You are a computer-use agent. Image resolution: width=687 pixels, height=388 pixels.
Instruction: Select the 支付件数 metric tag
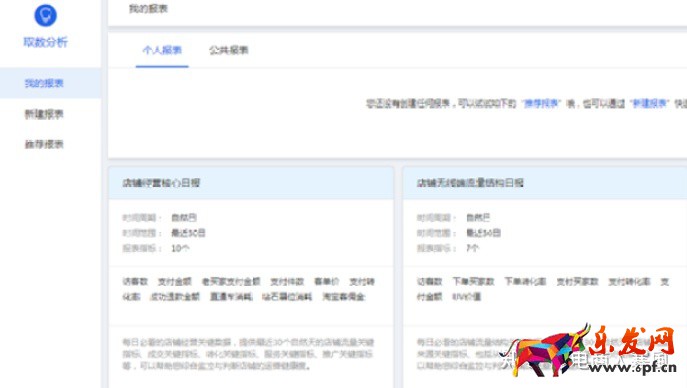pyautogui.click(x=287, y=282)
